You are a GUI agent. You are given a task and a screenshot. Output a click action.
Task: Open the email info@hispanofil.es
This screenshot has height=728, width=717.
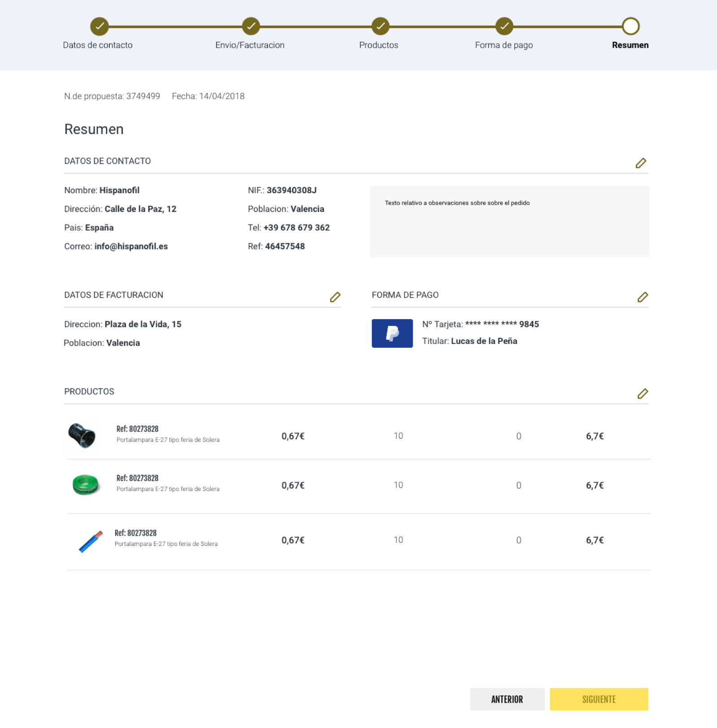(x=131, y=246)
